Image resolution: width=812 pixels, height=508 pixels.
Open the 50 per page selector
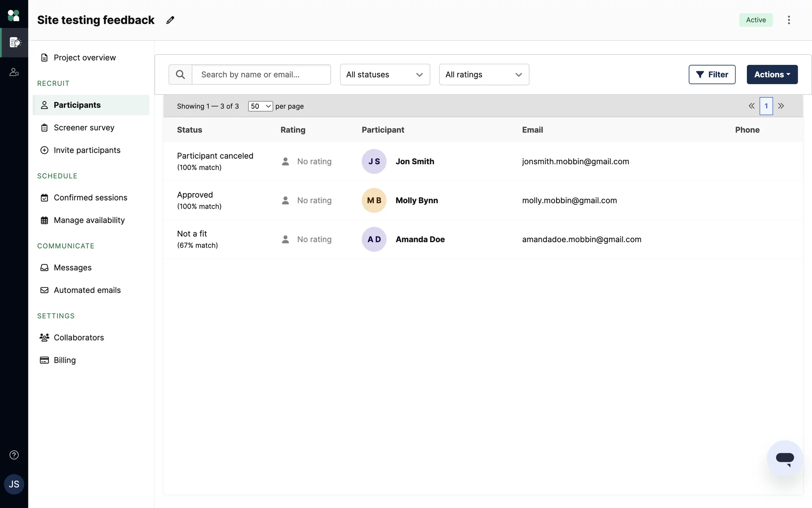[260, 106]
